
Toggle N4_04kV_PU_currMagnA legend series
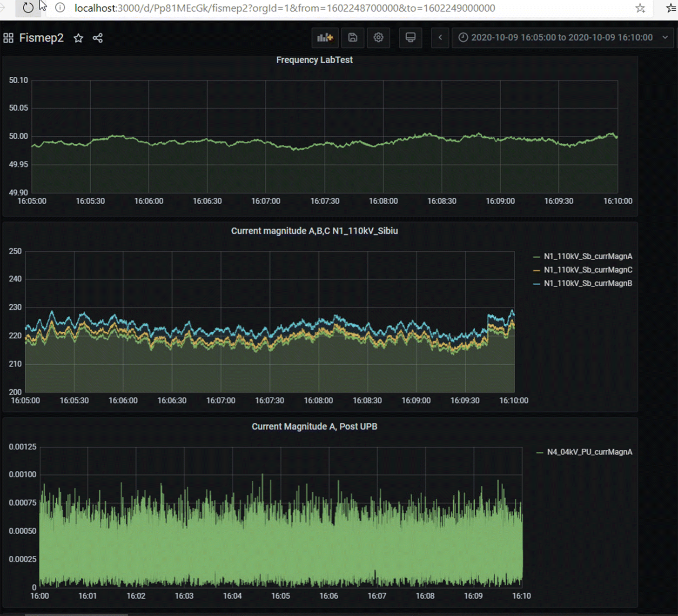(590, 452)
